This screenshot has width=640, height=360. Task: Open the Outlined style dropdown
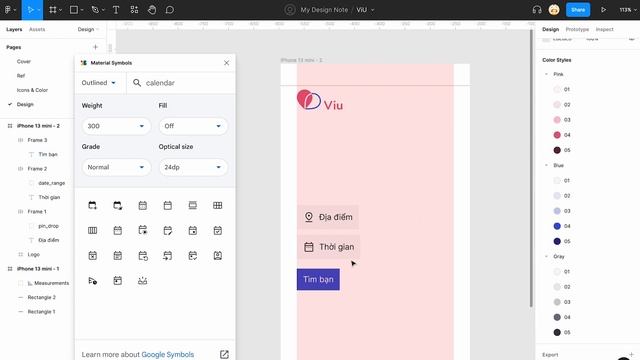pyautogui.click(x=99, y=83)
